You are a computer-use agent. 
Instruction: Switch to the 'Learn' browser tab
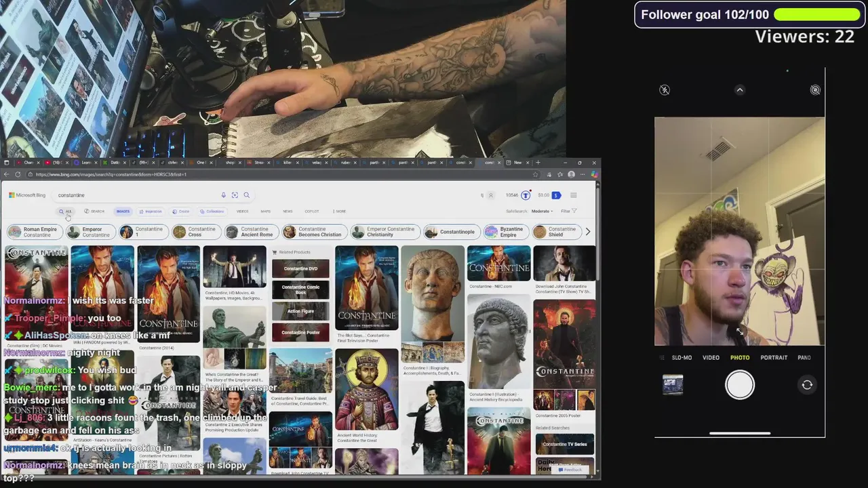tap(88, 163)
